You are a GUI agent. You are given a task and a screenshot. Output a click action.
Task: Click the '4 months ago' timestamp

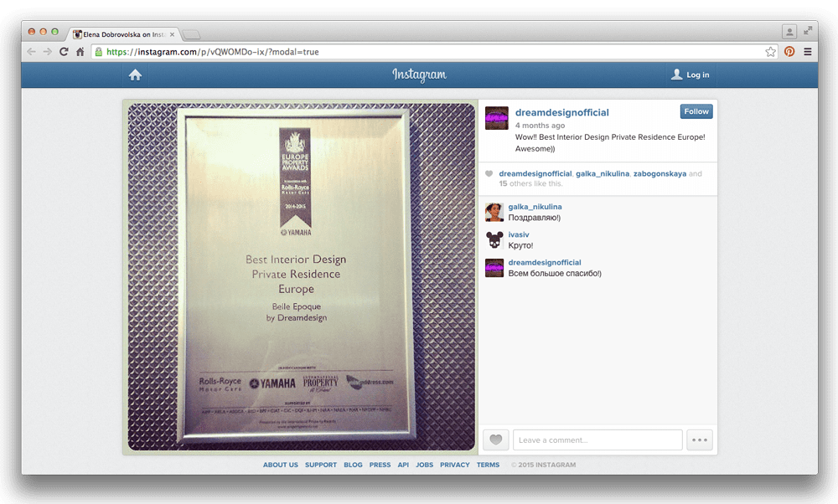coord(540,126)
